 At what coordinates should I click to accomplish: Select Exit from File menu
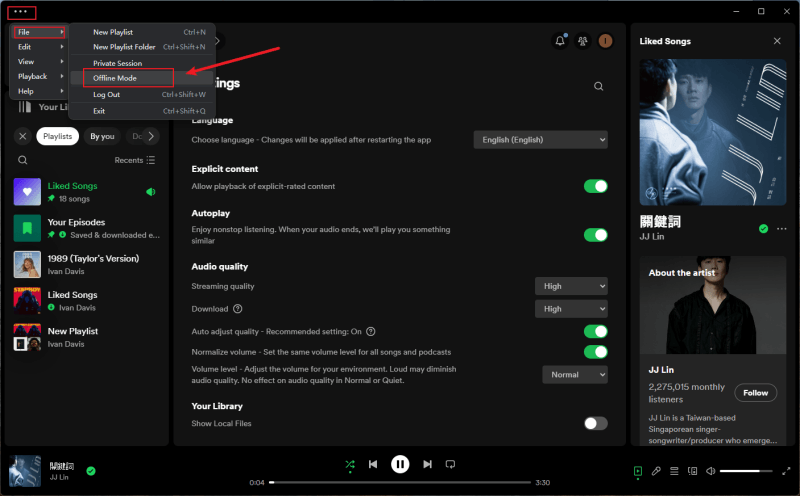142,111
